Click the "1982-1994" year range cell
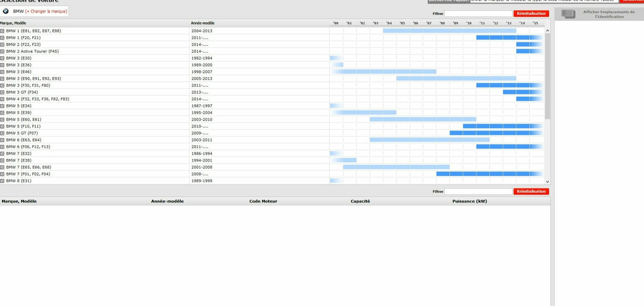Screen dimensions: 644x306 (x=202, y=58)
